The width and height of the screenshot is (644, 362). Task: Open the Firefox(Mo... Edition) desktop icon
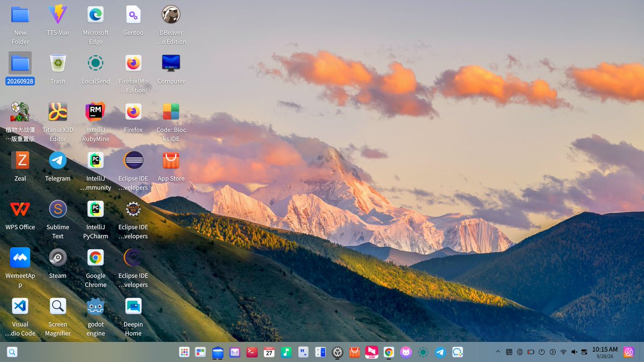[x=133, y=63]
